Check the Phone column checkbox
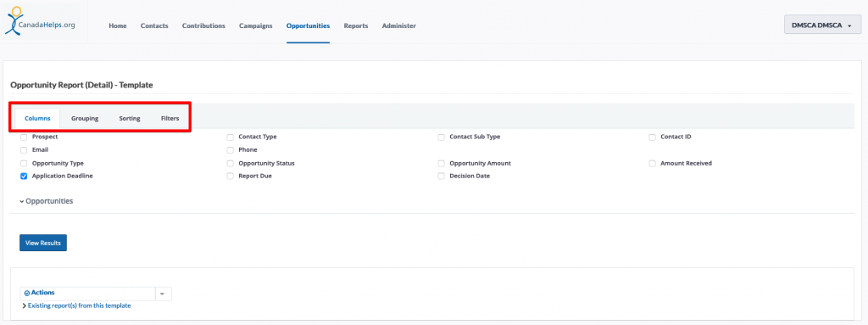 pos(231,150)
